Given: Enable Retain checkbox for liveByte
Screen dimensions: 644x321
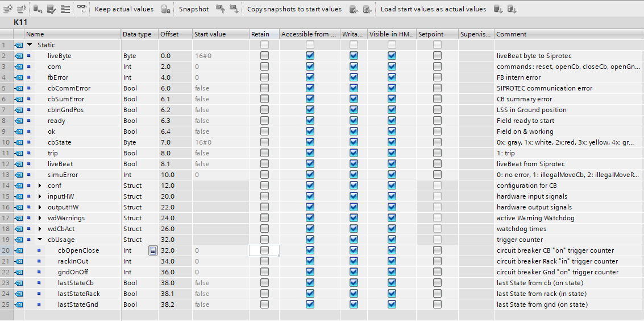Looking at the screenshot, I should 264,56.
